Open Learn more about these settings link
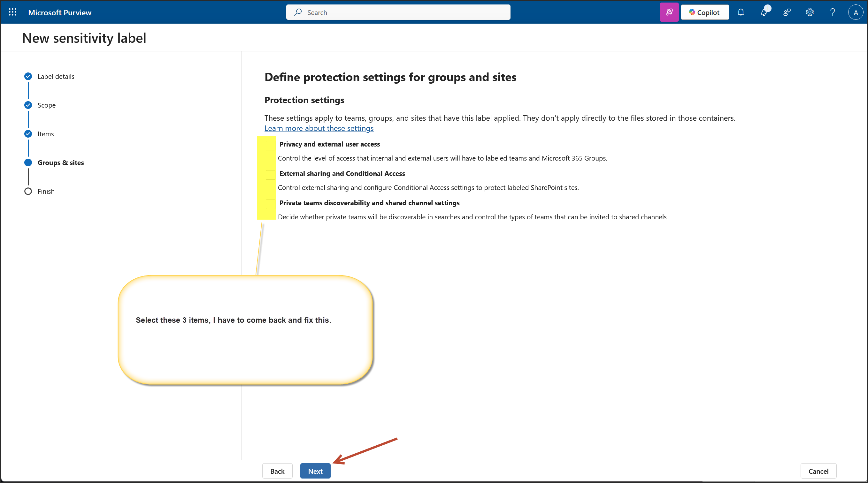 (319, 128)
